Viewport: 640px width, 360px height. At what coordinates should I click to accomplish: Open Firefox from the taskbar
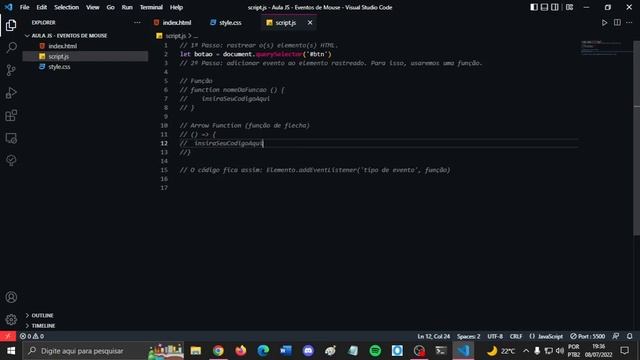point(241,351)
